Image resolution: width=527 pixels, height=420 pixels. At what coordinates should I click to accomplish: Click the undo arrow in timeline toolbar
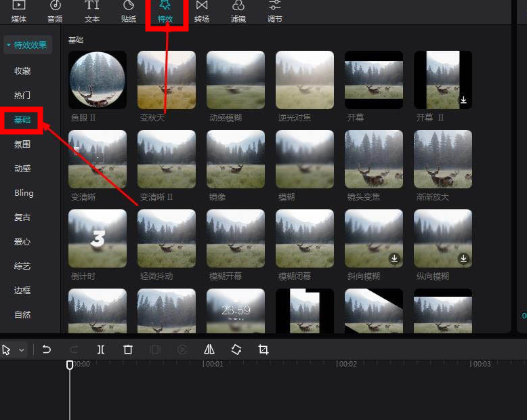[47, 350]
